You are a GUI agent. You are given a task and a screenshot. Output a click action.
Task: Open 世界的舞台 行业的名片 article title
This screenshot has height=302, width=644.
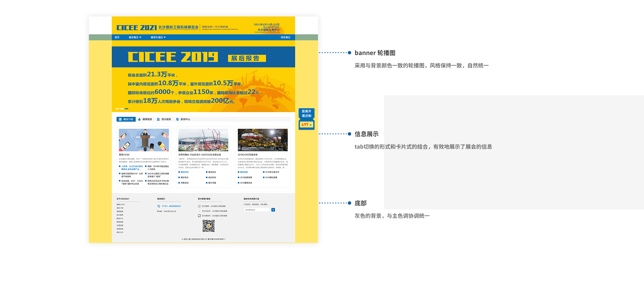click(200, 155)
